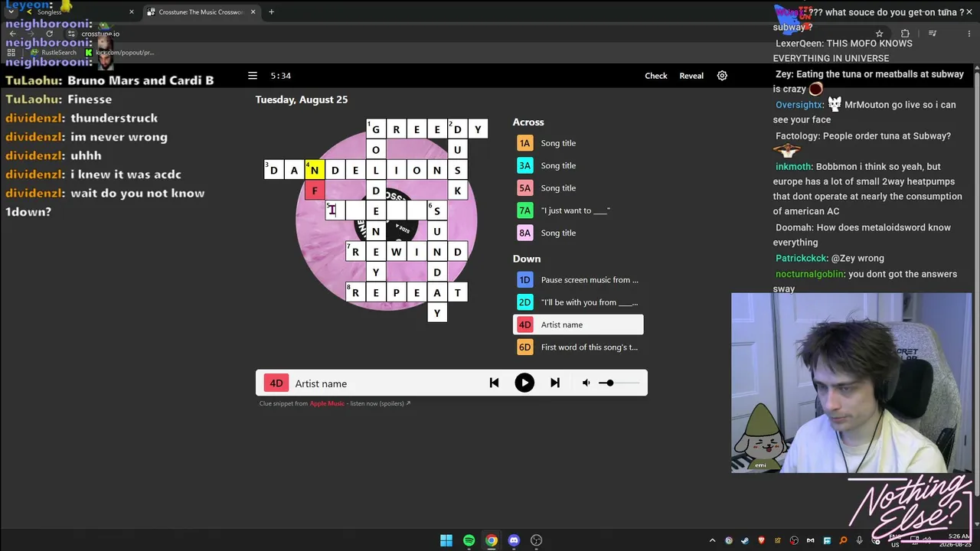Open the kick.com popout bookmark
The height and width of the screenshot is (551, 980).
pyautogui.click(x=119, y=53)
